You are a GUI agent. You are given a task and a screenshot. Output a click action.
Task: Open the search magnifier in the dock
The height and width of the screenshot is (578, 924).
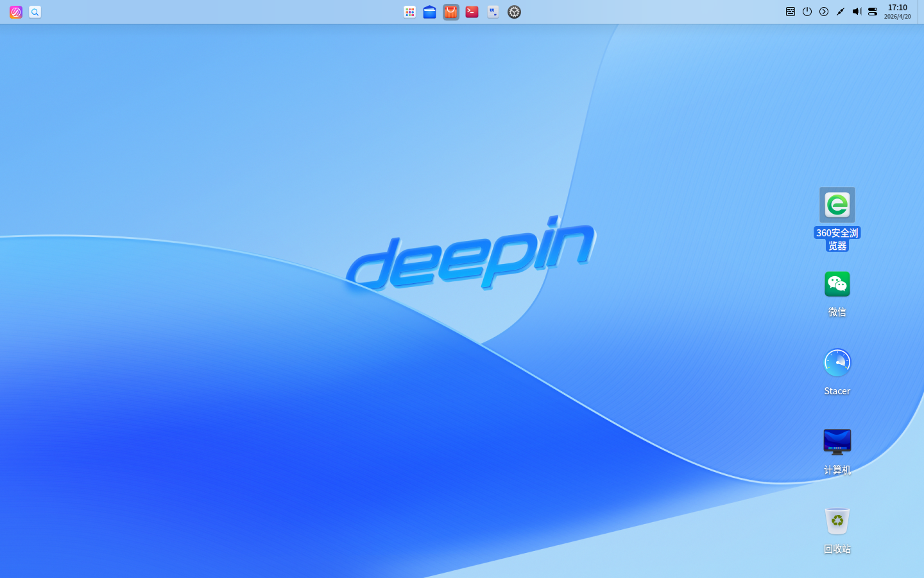[x=35, y=12]
